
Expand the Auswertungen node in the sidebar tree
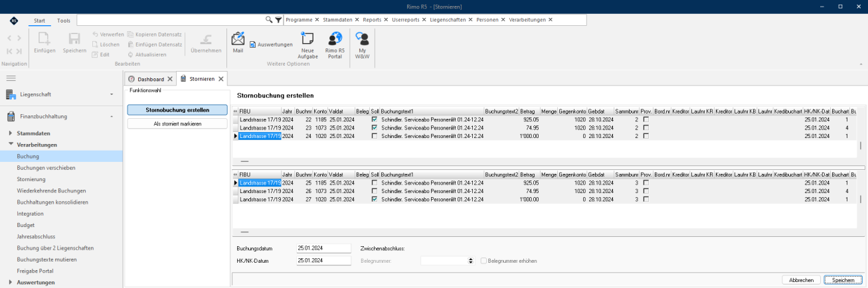pos(11,282)
